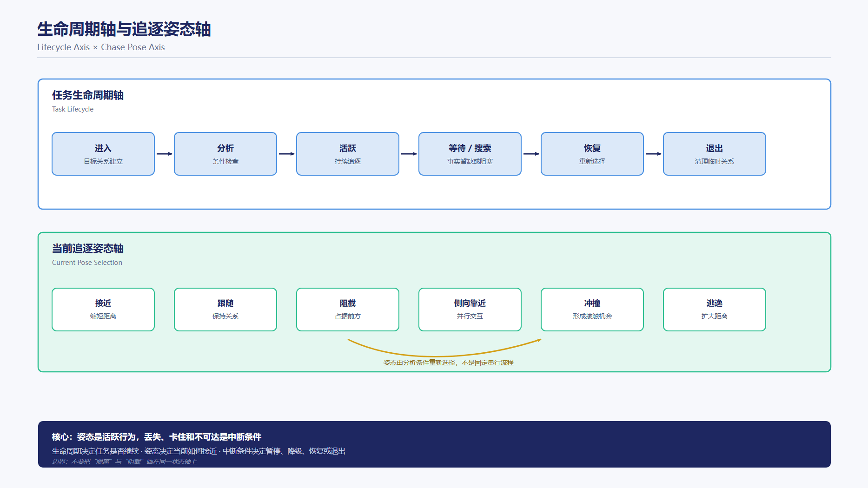The width and height of the screenshot is (868, 488).
Task: Select the 等待 / 搜索 stage box
Action: (470, 154)
